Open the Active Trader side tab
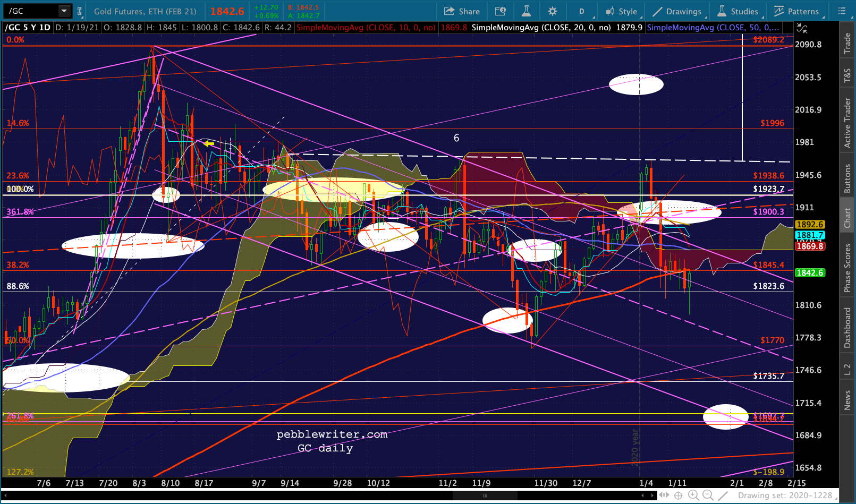Image resolution: width=856 pixels, height=504 pixels. click(x=847, y=123)
